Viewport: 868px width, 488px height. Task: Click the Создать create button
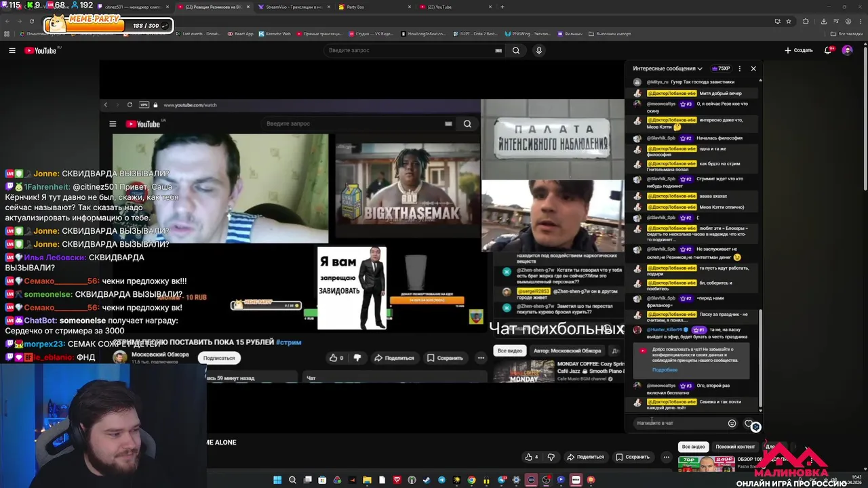coord(799,50)
